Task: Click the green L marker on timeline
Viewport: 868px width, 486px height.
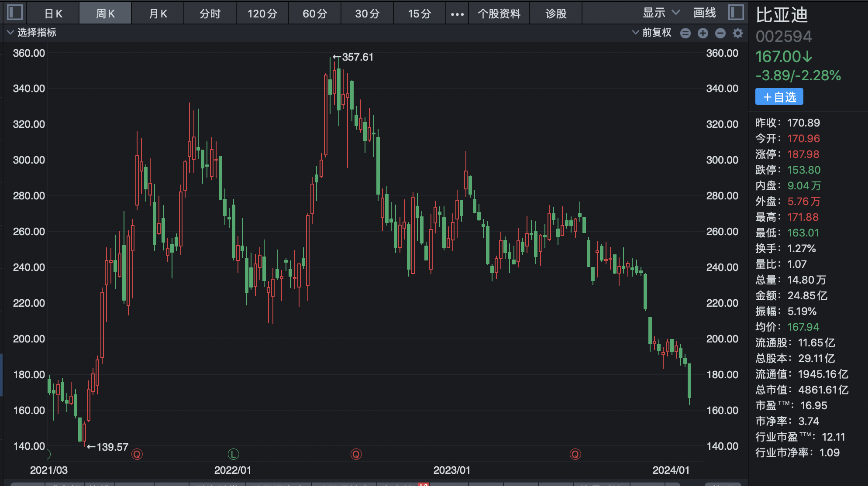Action: 234,454
